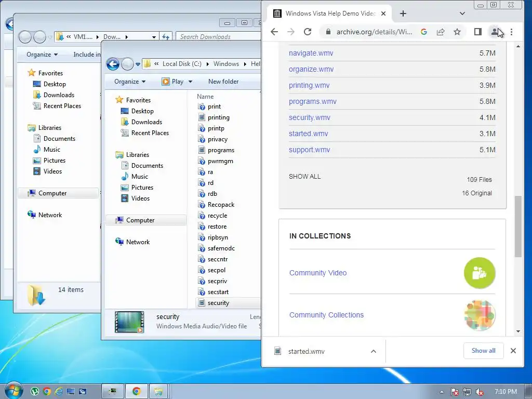This screenshot has height=399, width=532.
Task: Click Chrome taskbar button
Action: click(x=137, y=392)
